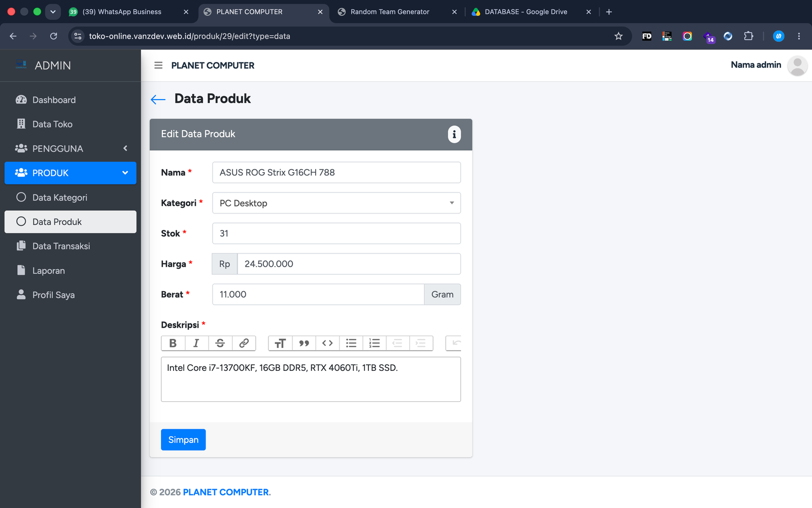Toggle bold formatting in Deskripsi editor
The height and width of the screenshot is (508, 812).
173,343
